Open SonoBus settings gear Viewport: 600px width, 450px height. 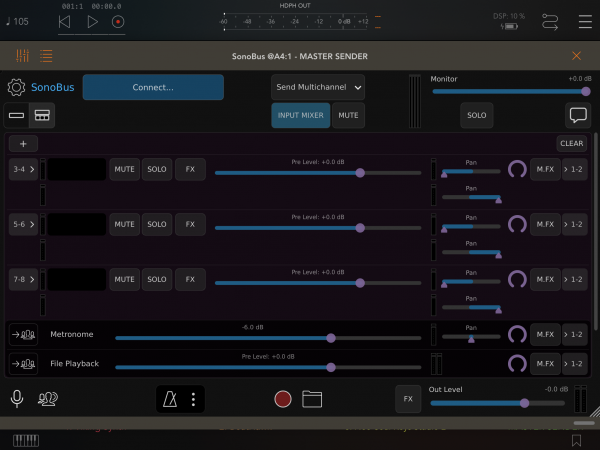pos(16,87)
